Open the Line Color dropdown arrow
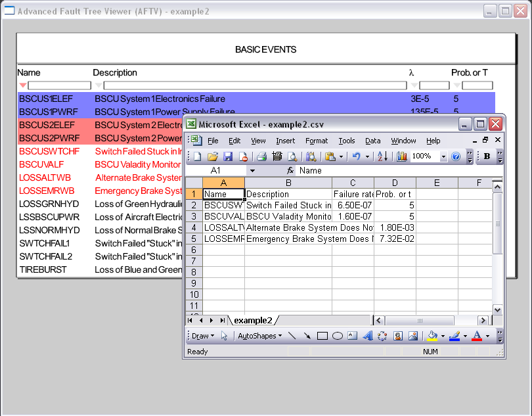The width and height of the screenshot is (532, 416). pos(465,336)
